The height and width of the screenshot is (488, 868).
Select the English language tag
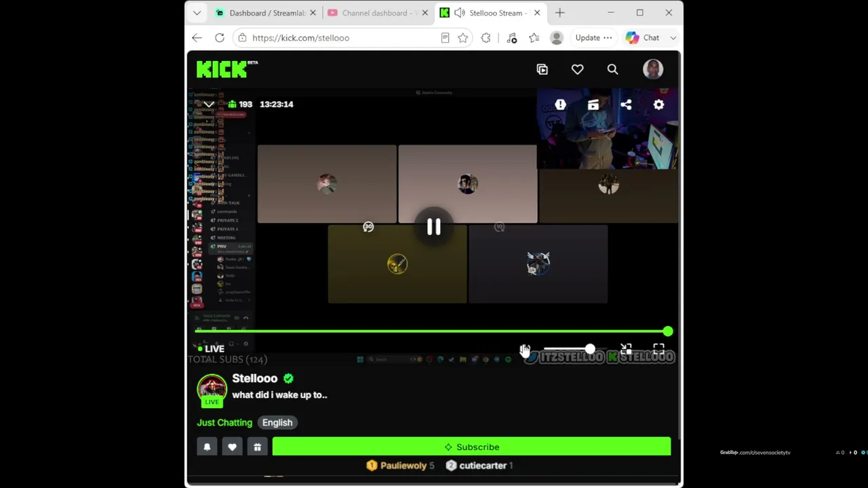pyautogui.click(x=277, y=422)
